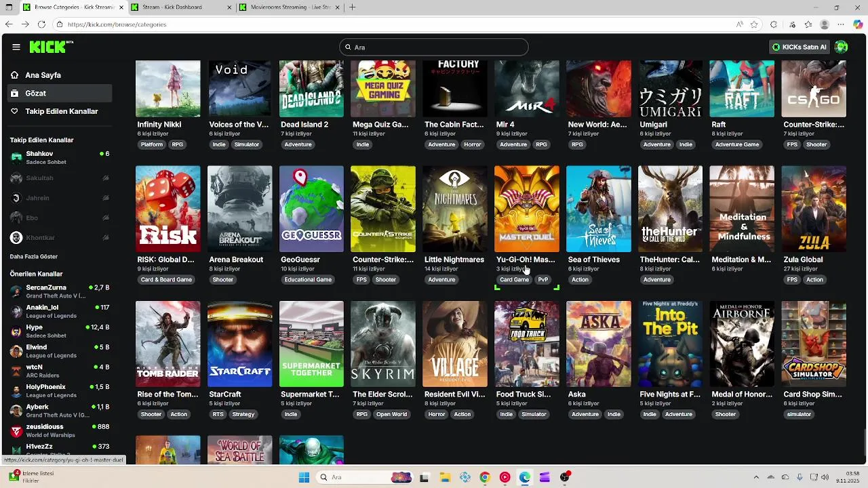Click the Infinity Nikki title
This screenshot has width=868, height=488.
pos(159,125)
